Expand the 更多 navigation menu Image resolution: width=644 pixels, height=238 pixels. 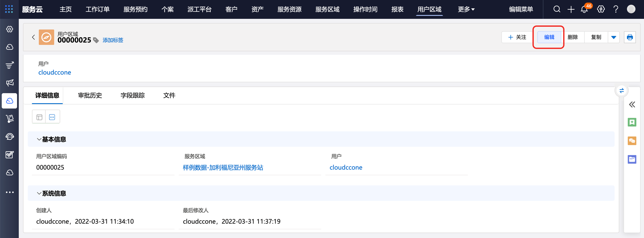pos(466,9)
